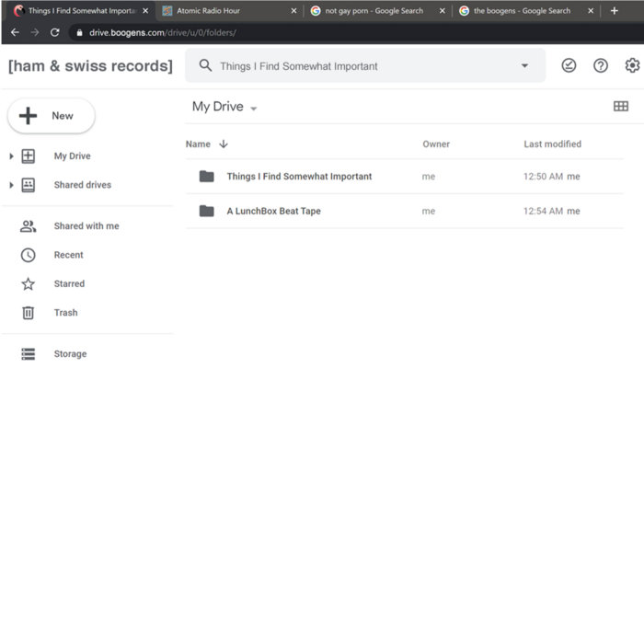Screen dimensions: 644x644
Task: Expand the My Drive tree
Action: click(x=11, y=156)
